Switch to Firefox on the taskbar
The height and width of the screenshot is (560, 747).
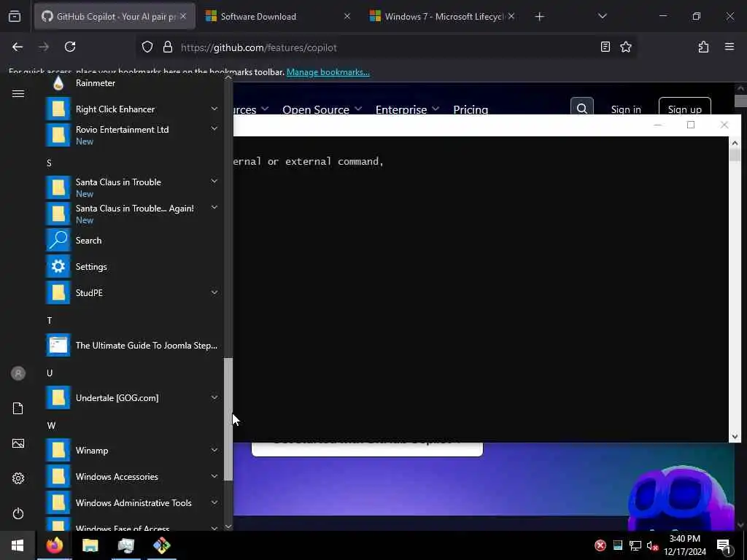pos(54,545)
